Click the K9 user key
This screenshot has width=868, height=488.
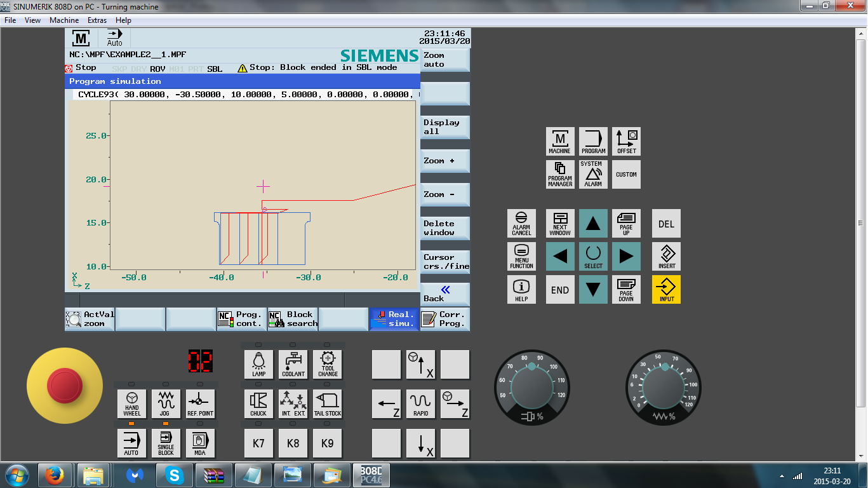tap(328, 444)
